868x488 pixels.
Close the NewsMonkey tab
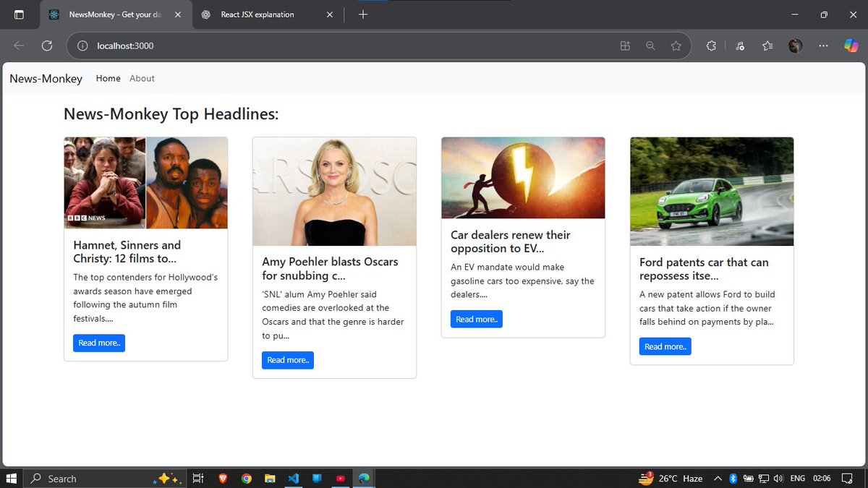[x=178, y=14]
